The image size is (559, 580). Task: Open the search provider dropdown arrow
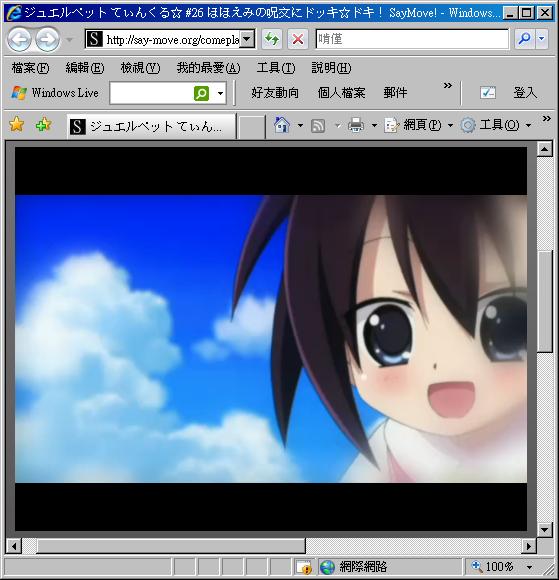[x=542, y=39]
